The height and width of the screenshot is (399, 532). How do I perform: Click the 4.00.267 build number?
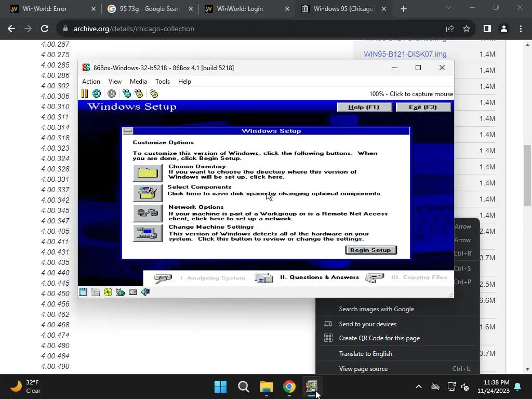pos(55,45)
